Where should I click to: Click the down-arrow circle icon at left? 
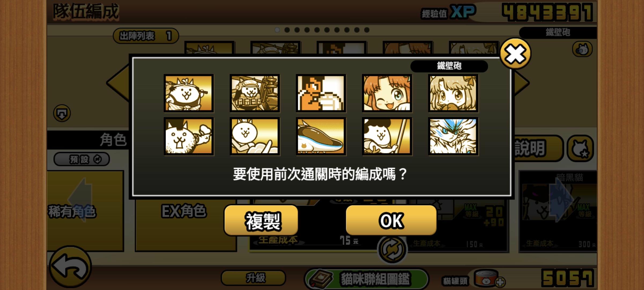(62, 113)
